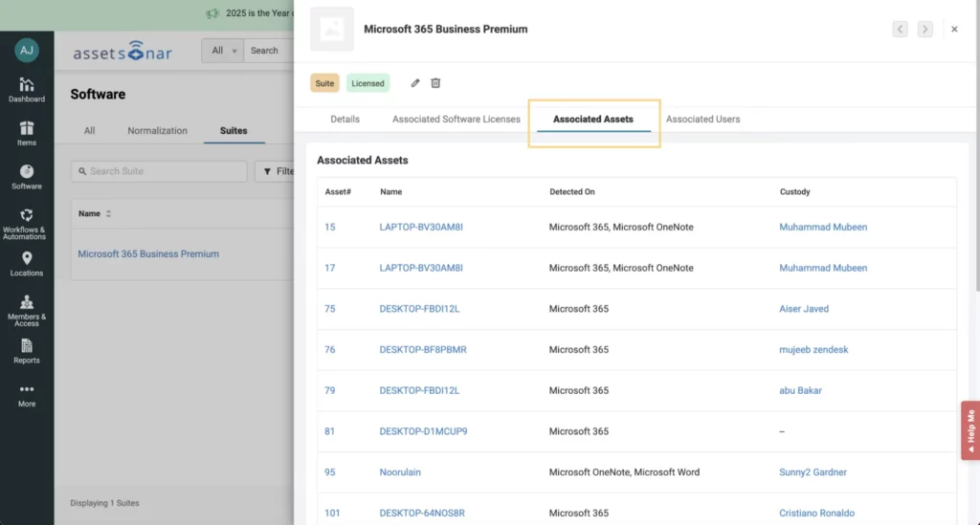
Task: Open asset number 95
Action: point(330,472)
